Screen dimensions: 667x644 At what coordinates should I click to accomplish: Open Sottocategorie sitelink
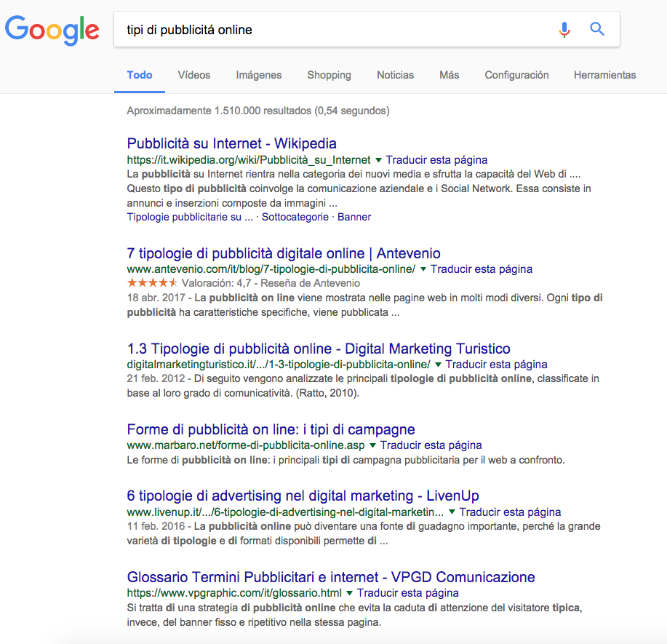[x=295, y=217]
